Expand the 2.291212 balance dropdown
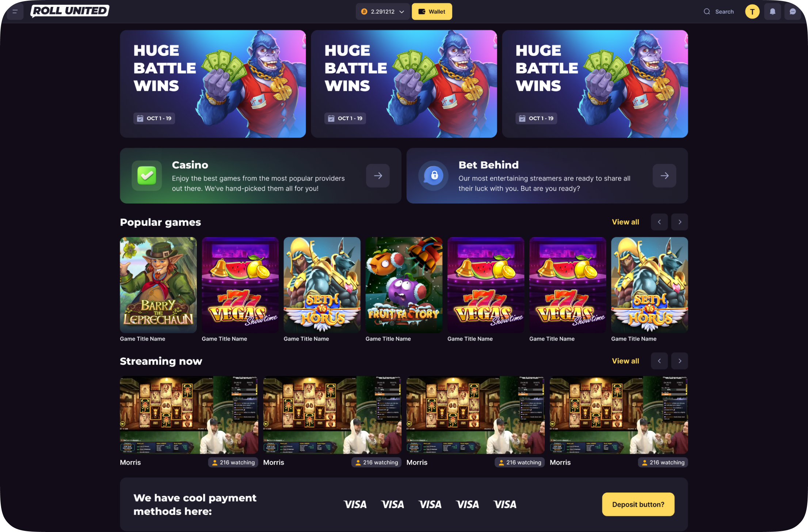This screenshot has height=532, width=808. coord(382,11)
